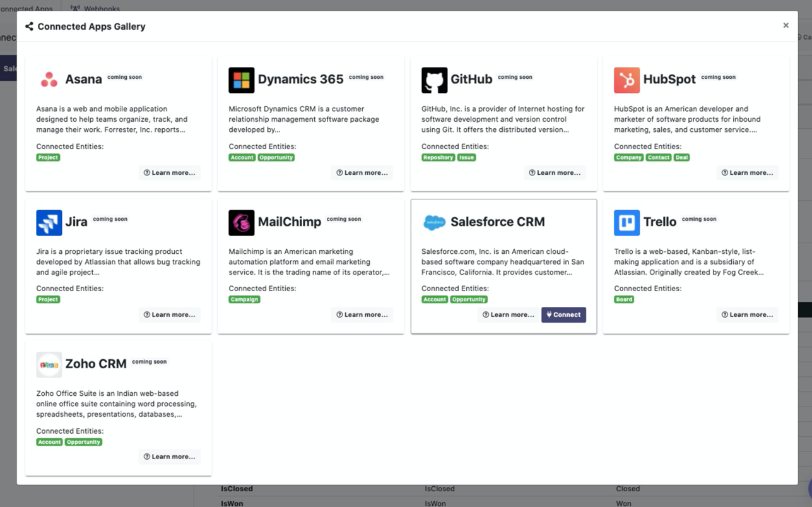The image size is (812, 507).
Task: Click the Issue tag in GitHub card
Action: click(466, 157)
